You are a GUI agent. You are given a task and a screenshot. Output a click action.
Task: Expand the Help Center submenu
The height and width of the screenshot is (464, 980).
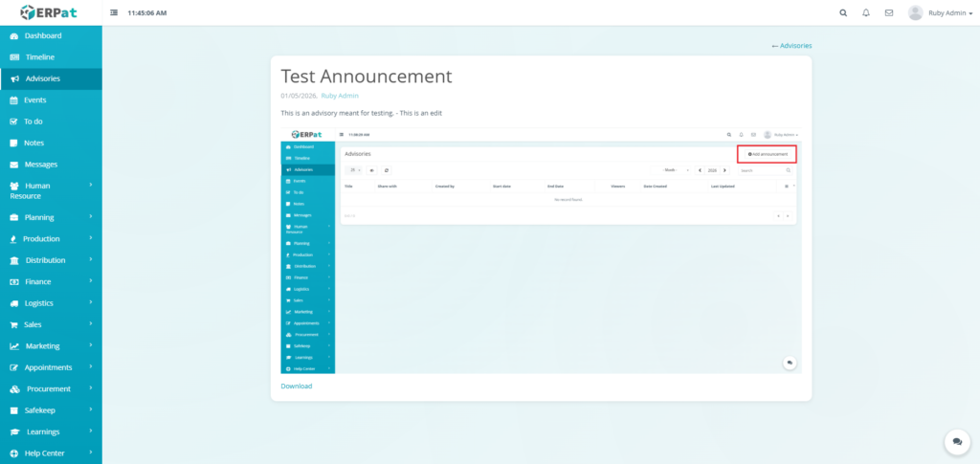[91, 453]
